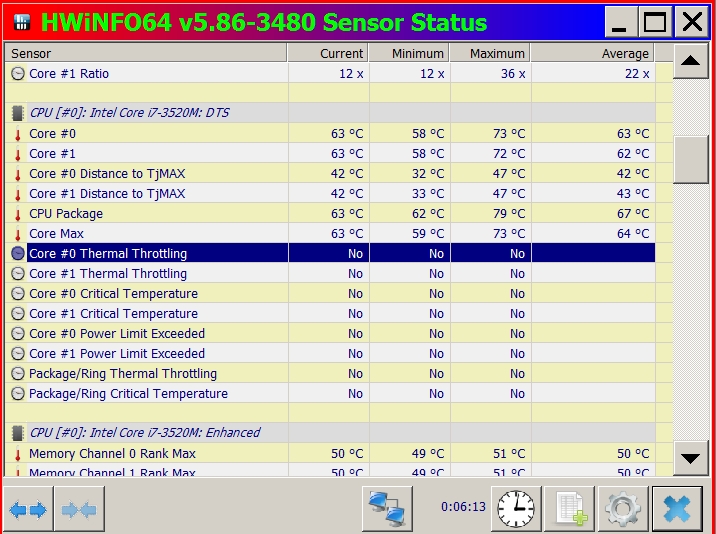The height and width of the screenshot is (534, 716).
Task: Click the chip icon beside the Enhanced header
Action: coord(18,433)
